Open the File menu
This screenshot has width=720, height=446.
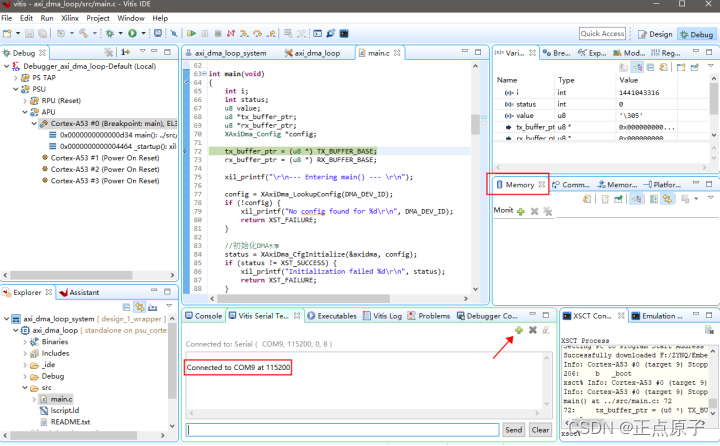pos(7,18)
